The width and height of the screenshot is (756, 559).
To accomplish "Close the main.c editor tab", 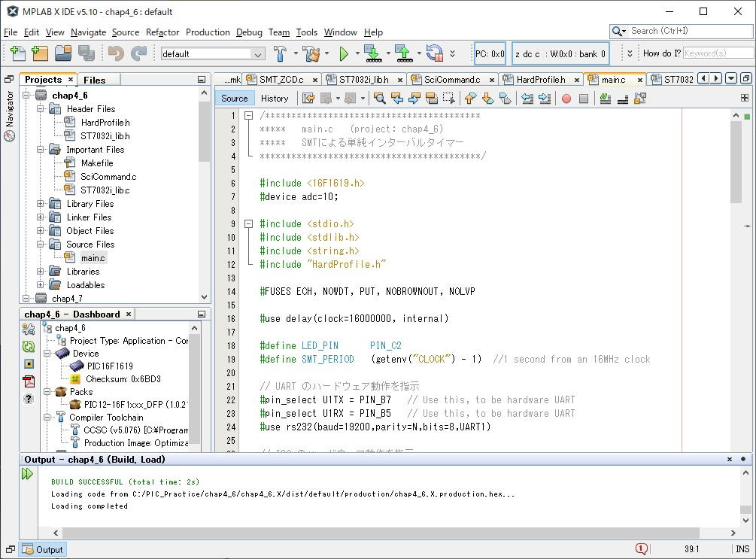I will [640, 80].
